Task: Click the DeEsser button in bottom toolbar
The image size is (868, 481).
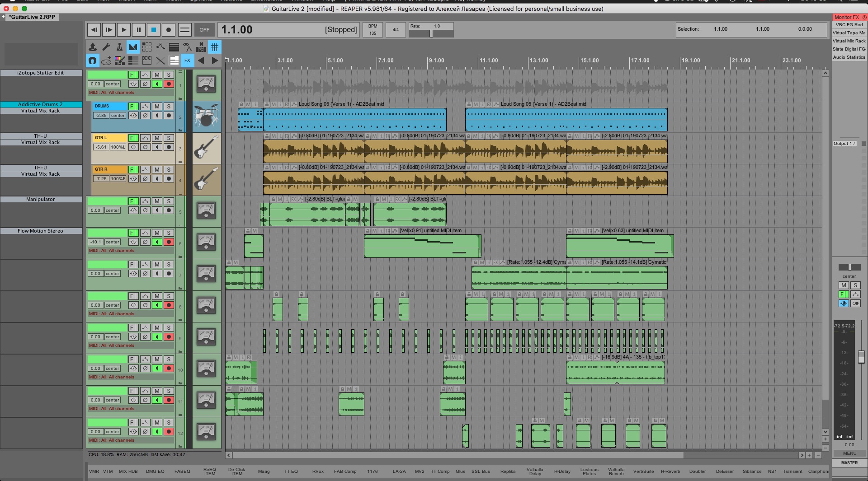Action: 725,472
